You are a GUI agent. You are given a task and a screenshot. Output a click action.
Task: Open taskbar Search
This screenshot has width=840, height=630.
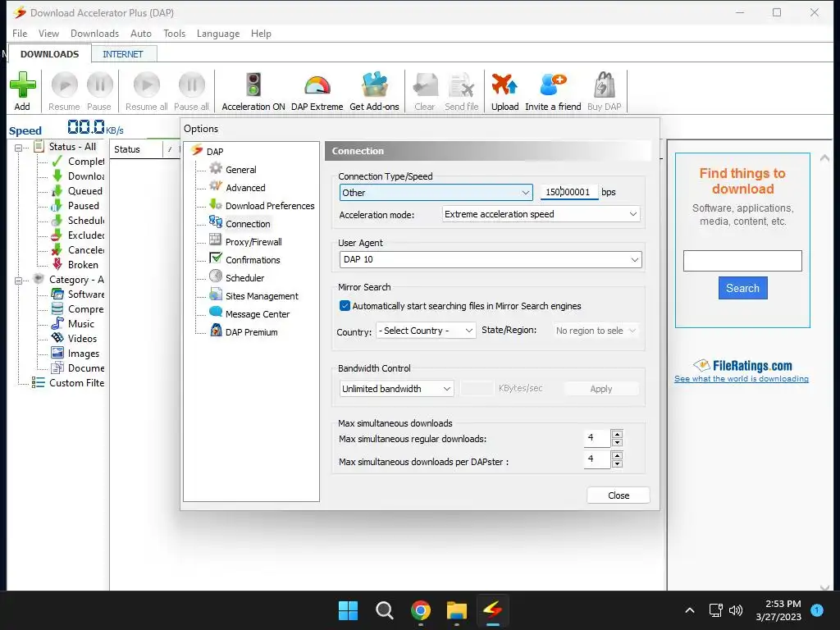point(384,610)
